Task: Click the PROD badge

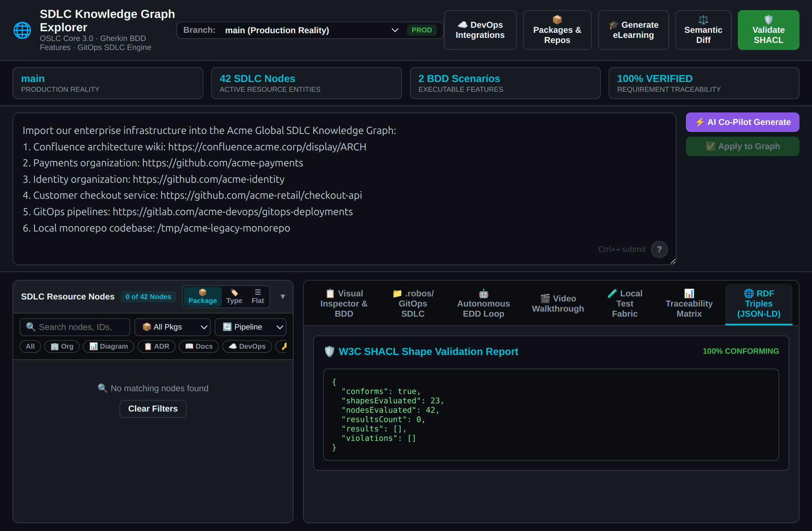Action: point(422,30)
